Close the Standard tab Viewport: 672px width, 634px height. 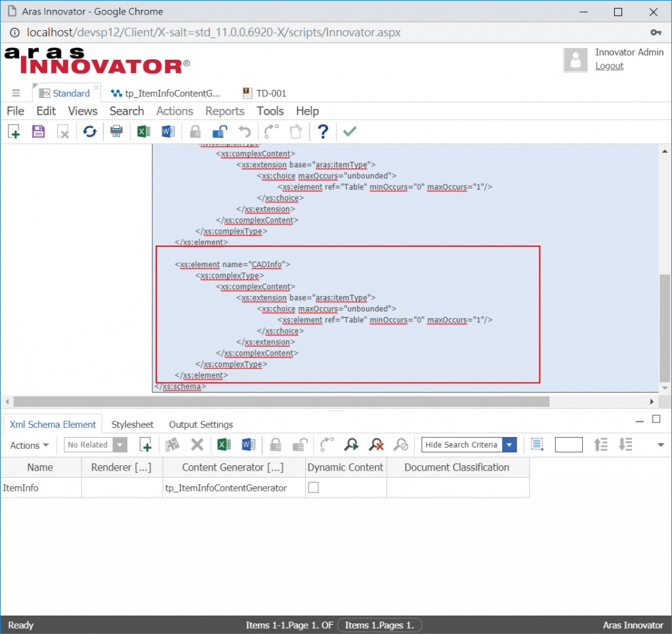96,87
